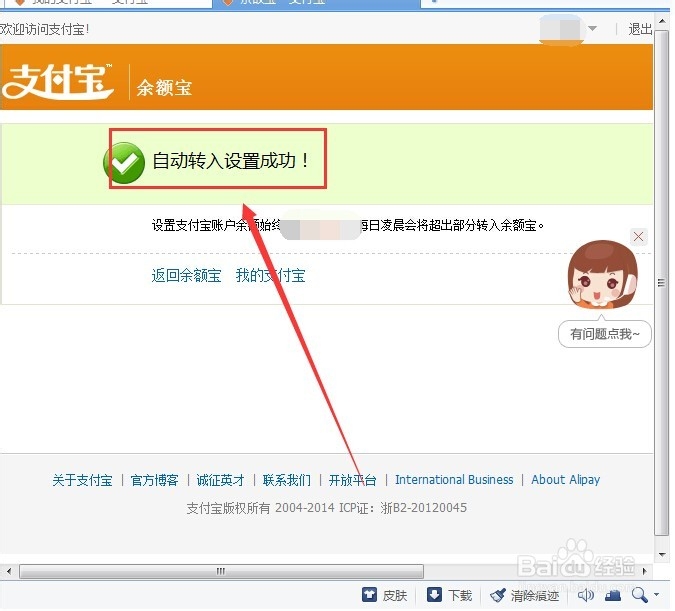Open 联系我们 footer link
This screenshot has height=611, width=675.
tap(287, 480)
